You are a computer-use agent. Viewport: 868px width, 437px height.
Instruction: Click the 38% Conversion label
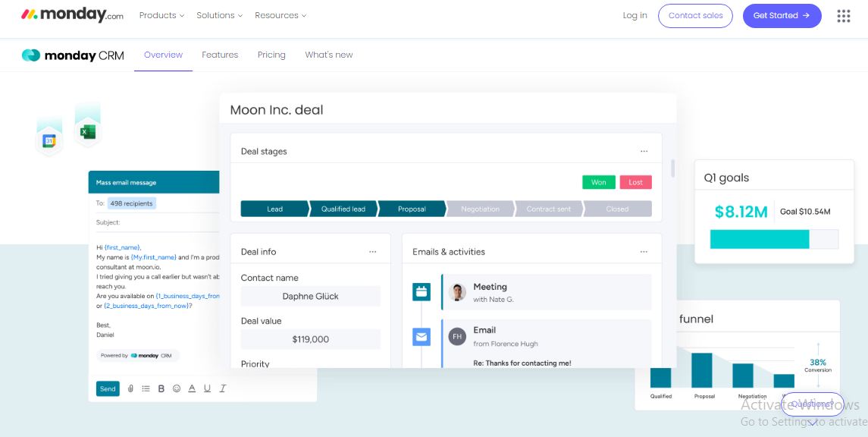(818, 366)
